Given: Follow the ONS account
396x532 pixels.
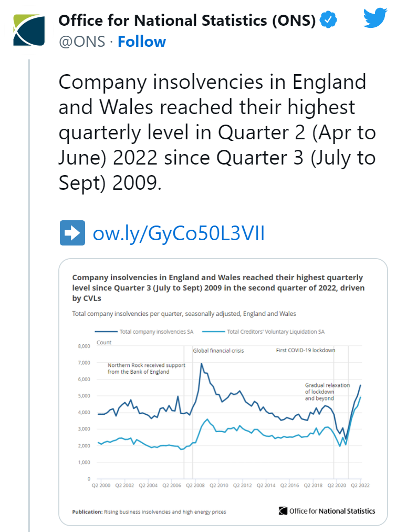Looking at the screenshot, I should tap(142, 42).
